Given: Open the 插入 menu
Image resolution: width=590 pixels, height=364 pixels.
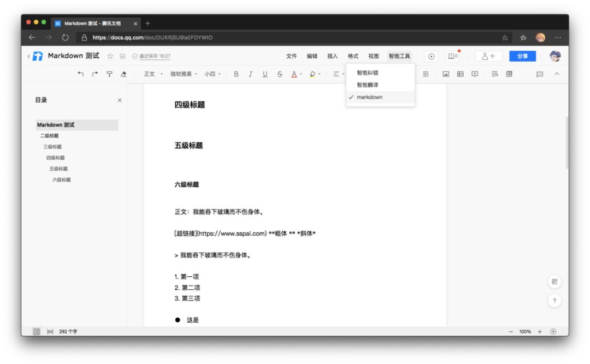Looking at the screenshot, I should click(x=332, y=56).
